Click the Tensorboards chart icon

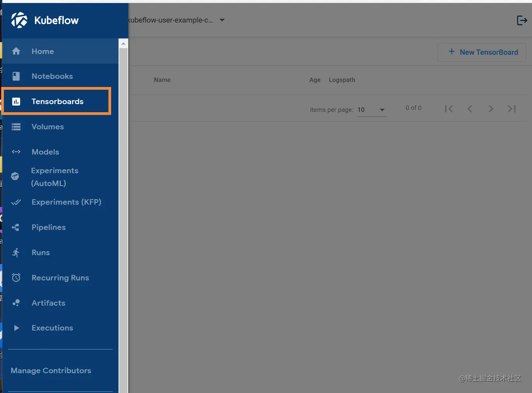pos(16,101)
